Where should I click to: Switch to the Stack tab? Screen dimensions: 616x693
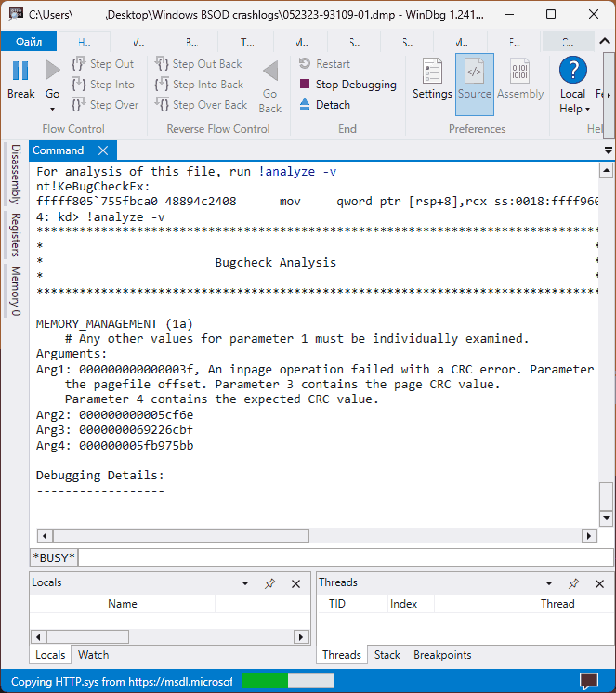387,655
